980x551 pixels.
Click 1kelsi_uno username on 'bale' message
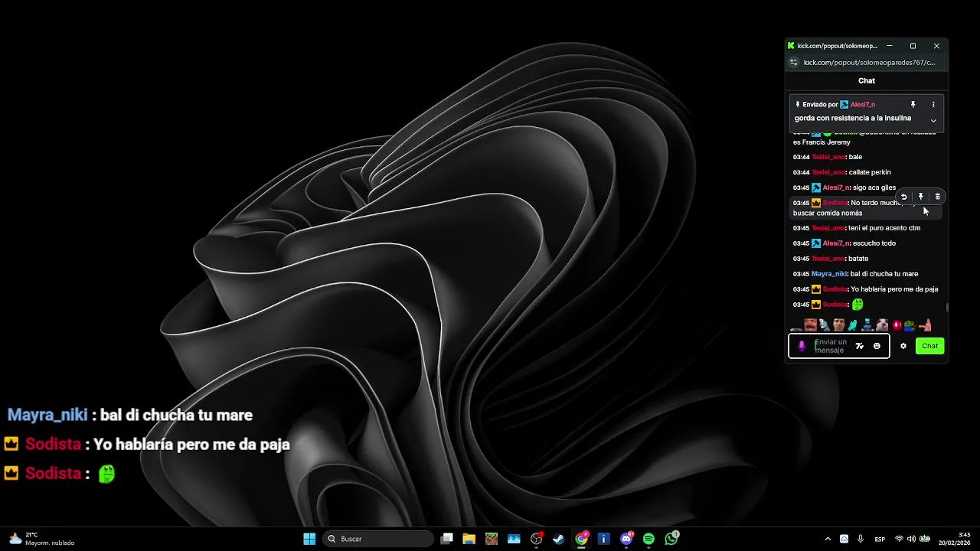[828, 157]
